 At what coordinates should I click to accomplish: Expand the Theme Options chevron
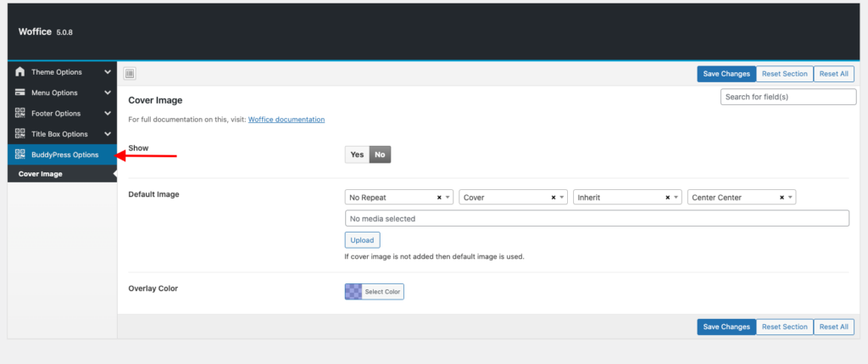click(108, 72)
